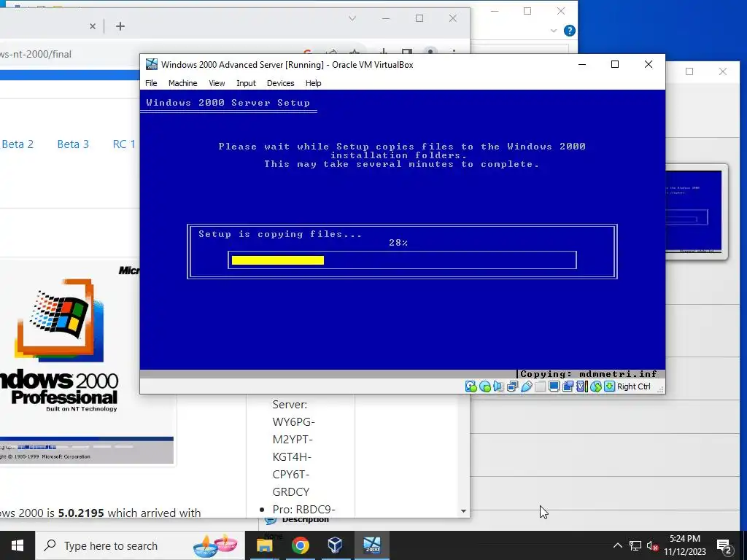Image resolution: width=747 pixels, height=560 pixels.
Task: Click the 28% progress text
Action: pos(398,243)
